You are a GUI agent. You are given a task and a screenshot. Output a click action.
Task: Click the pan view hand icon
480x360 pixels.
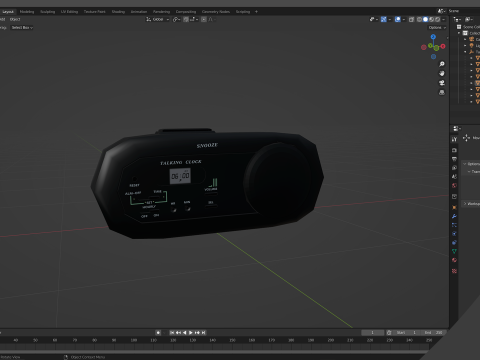tap(442, 73)
